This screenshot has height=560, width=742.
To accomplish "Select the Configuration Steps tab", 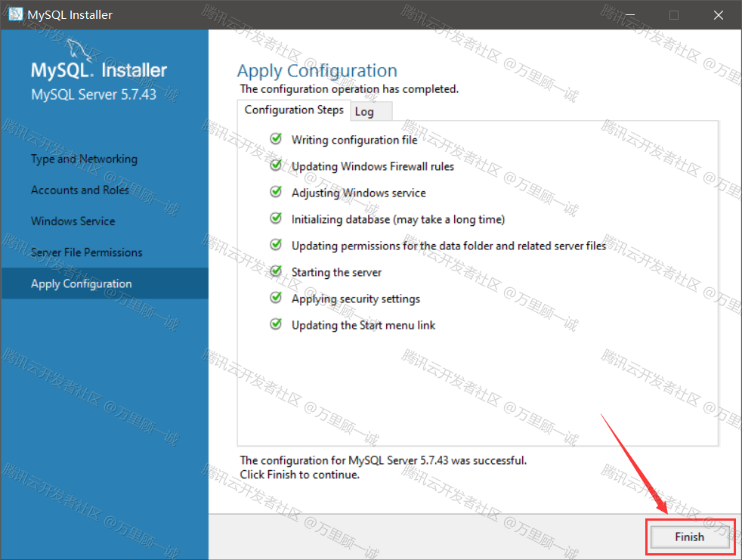I will point(294,110).
